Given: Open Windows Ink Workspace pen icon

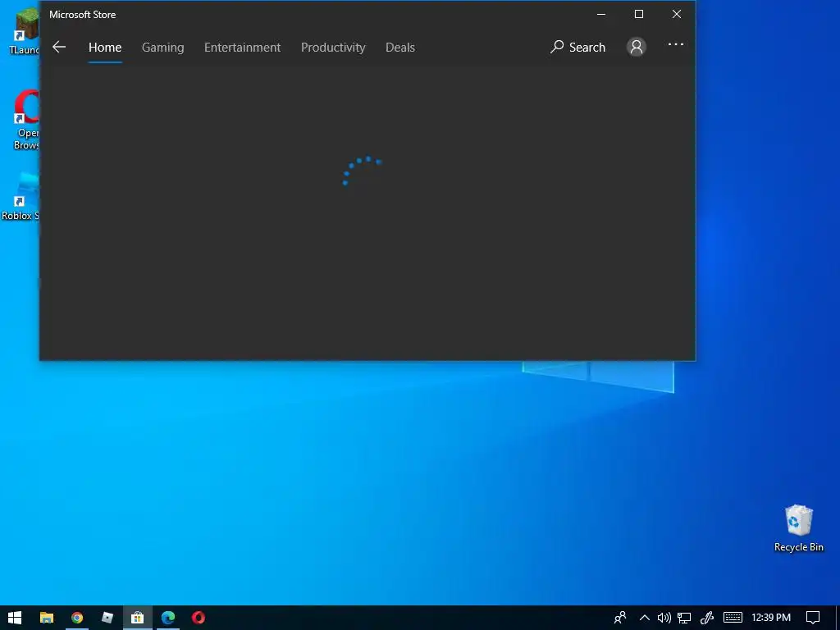Looking at the screenshot, I should click(x=706, y=618).
